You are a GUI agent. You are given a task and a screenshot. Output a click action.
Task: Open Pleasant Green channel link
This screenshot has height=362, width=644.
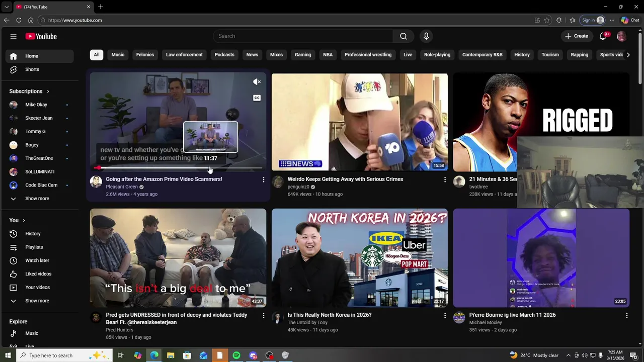(x=122, y=187)
